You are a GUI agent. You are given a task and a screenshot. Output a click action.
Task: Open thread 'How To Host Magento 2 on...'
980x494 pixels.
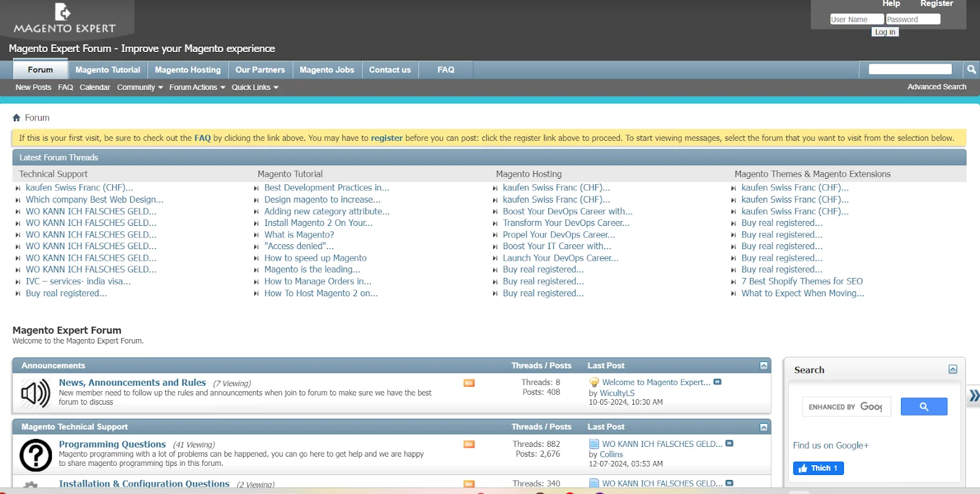pos(321,293)
